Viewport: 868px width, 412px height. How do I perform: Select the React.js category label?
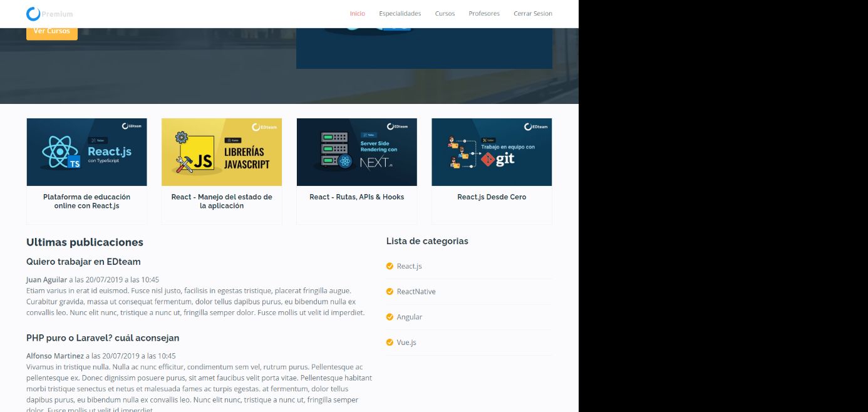click(410, 266)
